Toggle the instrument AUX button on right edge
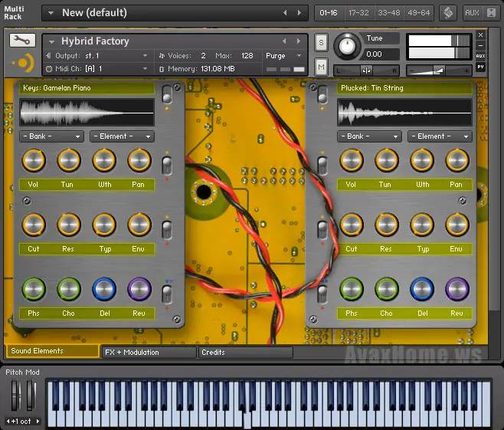 click(x=480, y=56)
